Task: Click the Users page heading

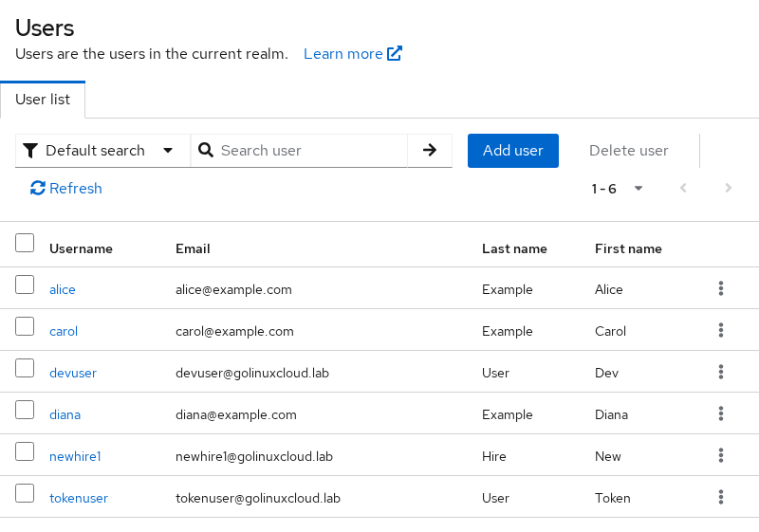Action: point(45,28)
